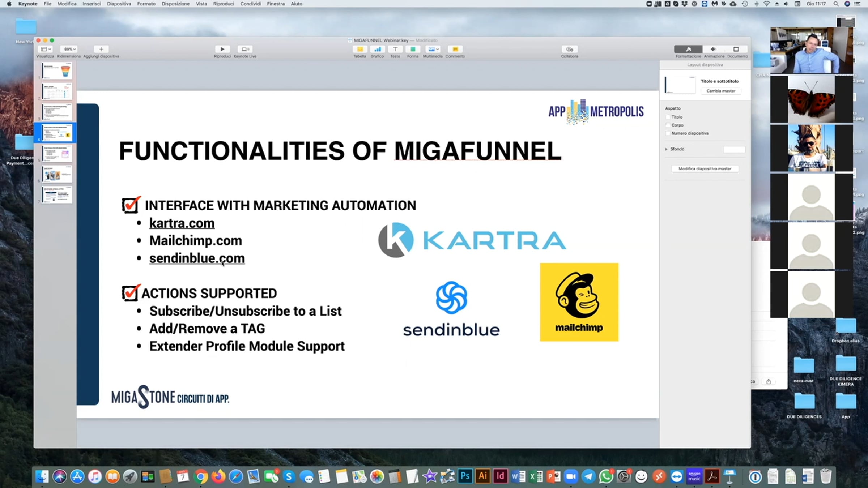868x488 pixels.
Task: Click the kartra.com link on slide
Action: coord(182,223)
